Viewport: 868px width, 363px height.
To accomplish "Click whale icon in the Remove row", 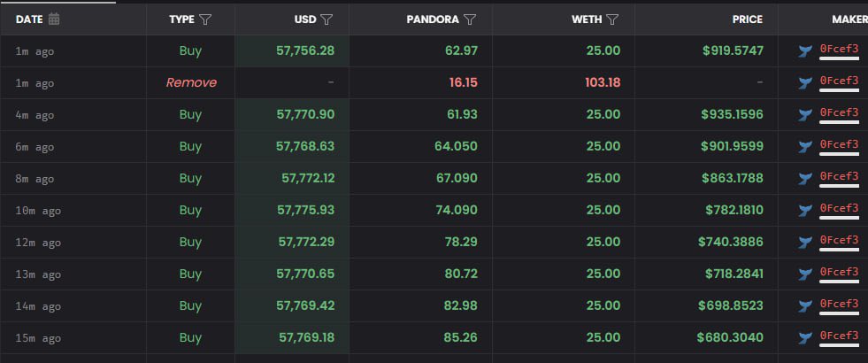I will pos(805,83).
